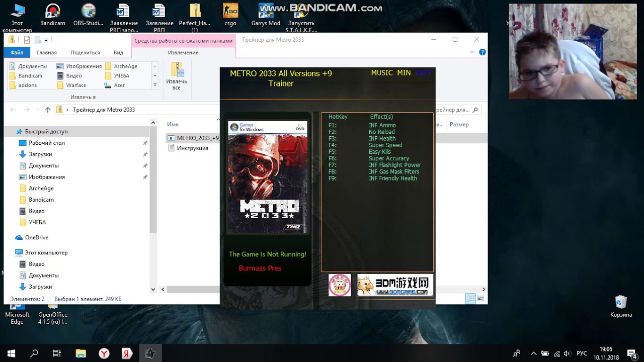This screenshot has width=644, height=362.
Task: Click MIN to minimize the trainer
Action: click(x=404, y=73)
